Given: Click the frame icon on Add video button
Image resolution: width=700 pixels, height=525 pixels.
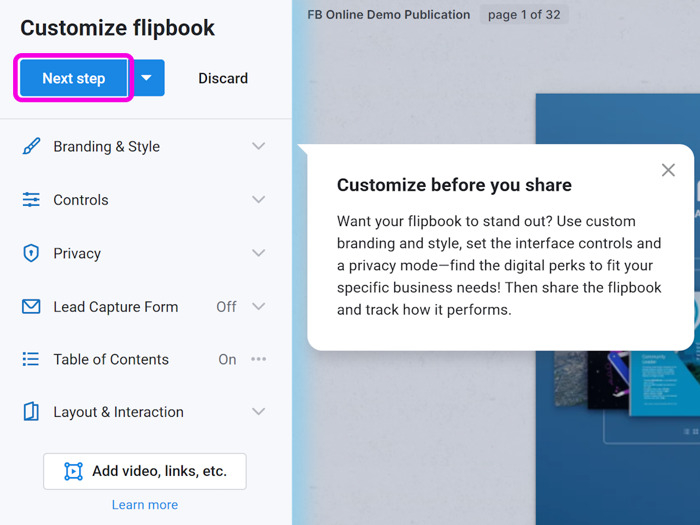Looking at the screenshot, I should pos(74,471).
